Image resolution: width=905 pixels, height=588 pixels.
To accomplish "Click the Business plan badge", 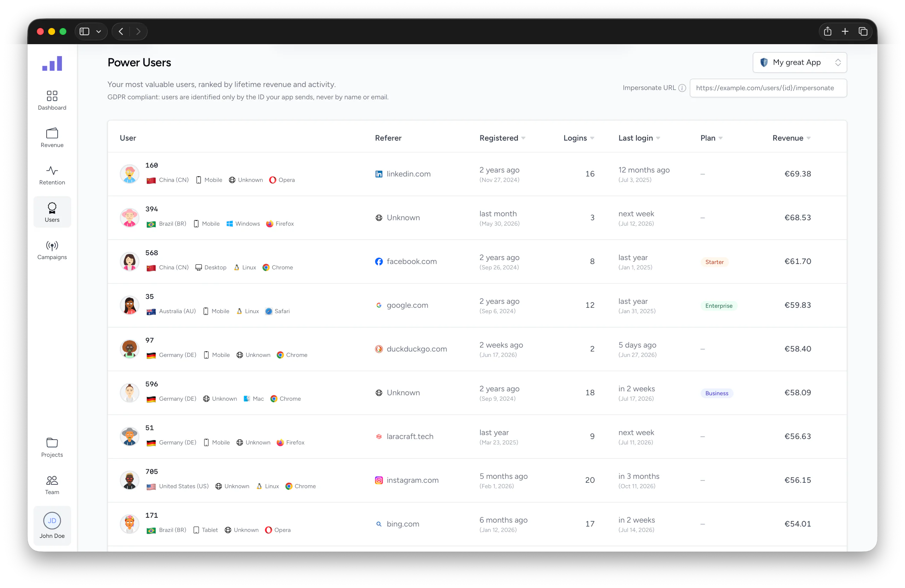I will (717, 393).
